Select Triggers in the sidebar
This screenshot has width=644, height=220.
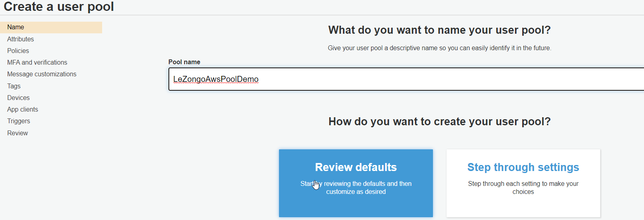pos(18,121)
